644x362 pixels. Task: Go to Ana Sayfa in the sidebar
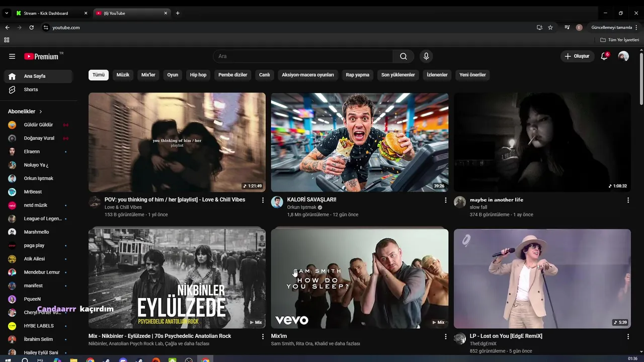click(39, 76)
